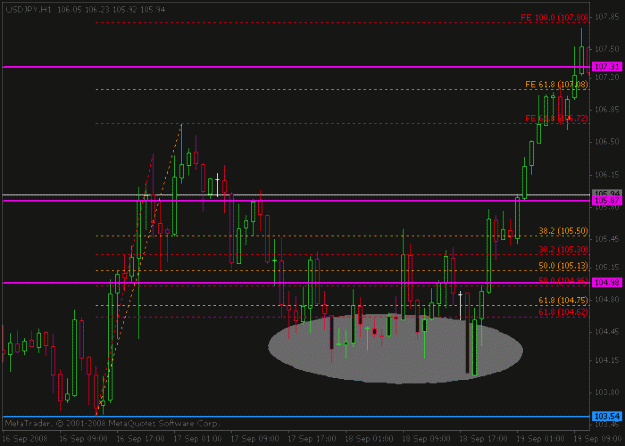This screenshot has width=625, height=446.
Task: Click the FE 100.0 (107.80) Fibonacci label
Action: click(x=554, y=18)
